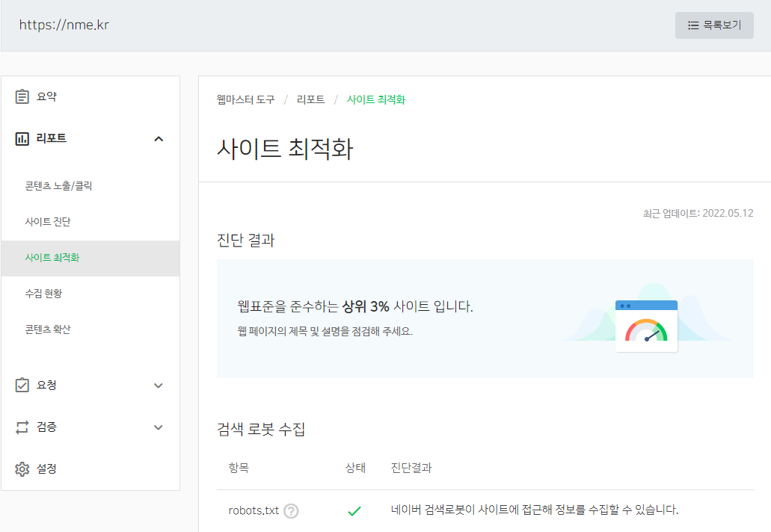The height and width of the screenshot is (532, 771).
Task: Click the 항목 column header
Action: coord(239,468)
